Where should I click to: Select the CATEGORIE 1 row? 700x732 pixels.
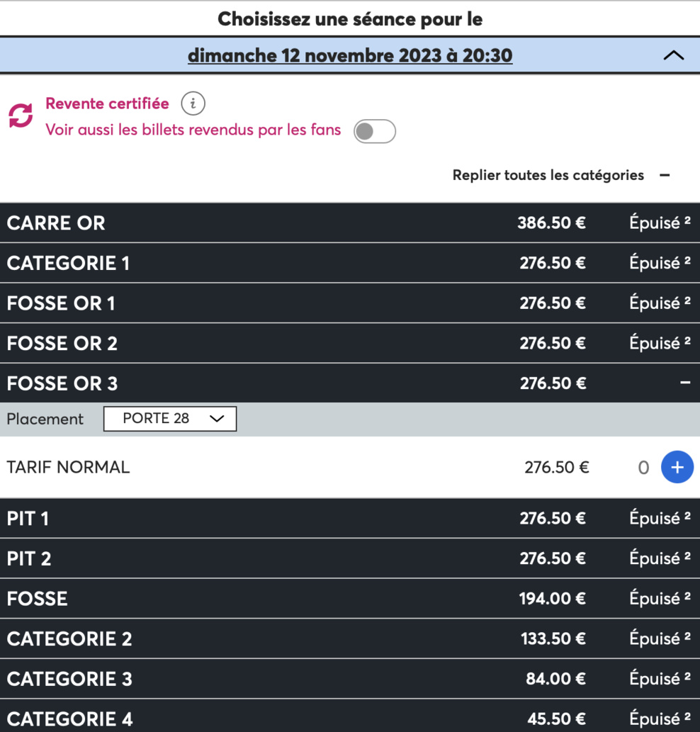[x=283, y=263]
